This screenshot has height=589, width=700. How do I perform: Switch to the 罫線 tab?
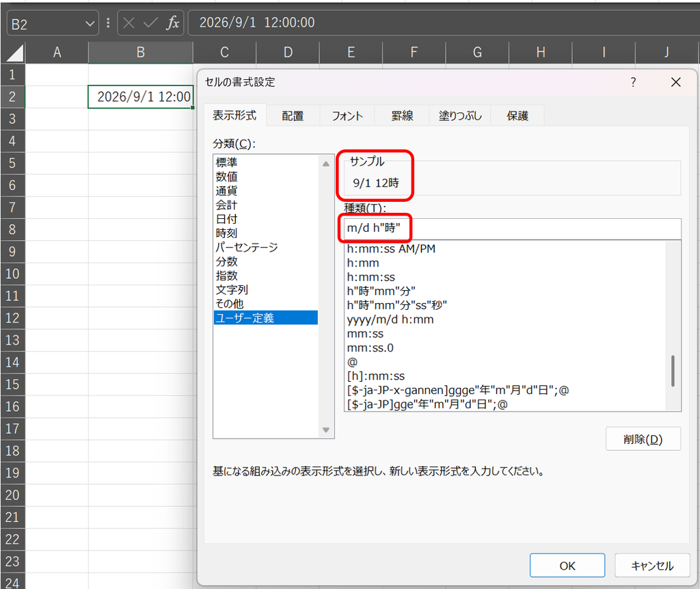(x=402, y=116)
